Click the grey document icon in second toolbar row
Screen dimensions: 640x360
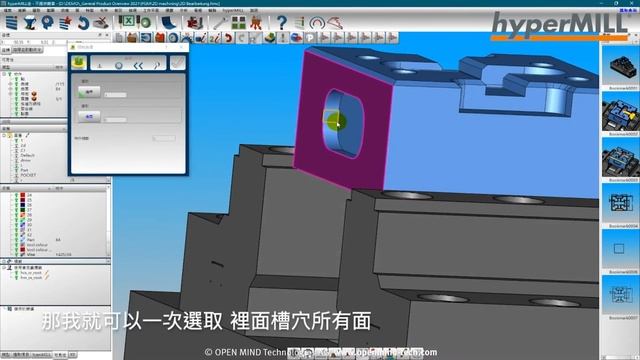(x=119, y=38)
